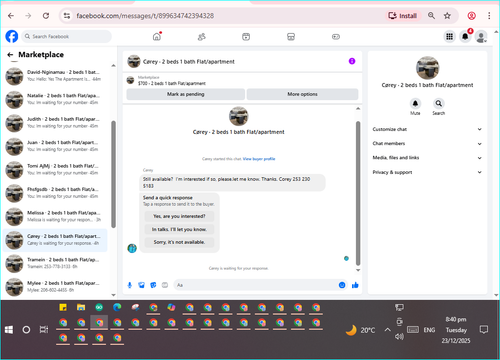Open emoji picker in message box

pos(342,285)
